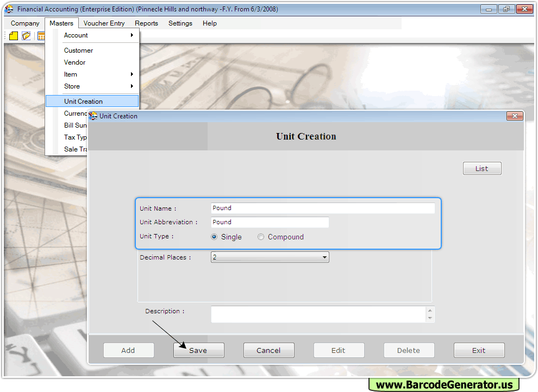Open the Reports menu
Image resolution: width=538 pixels, height=392 pixels.
pos(147,23)
